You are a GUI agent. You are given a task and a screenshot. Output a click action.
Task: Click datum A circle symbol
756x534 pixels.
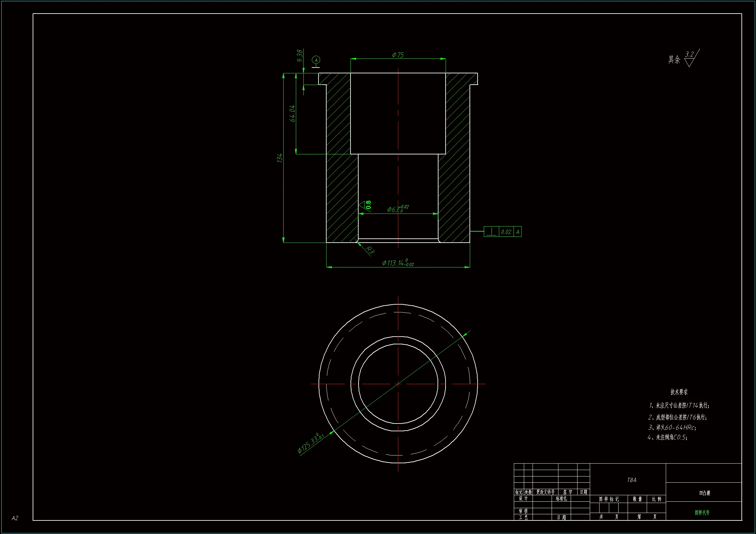(316, 60)
